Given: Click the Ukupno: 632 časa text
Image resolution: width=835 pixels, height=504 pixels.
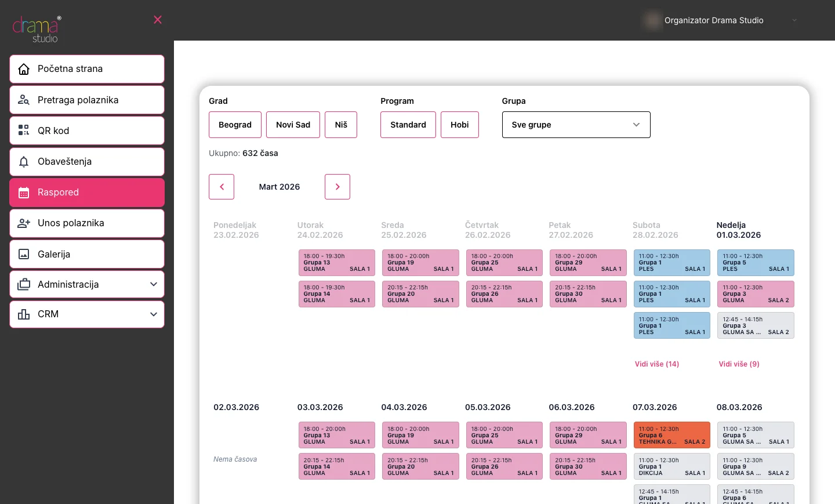Looking at the screenshot, I should point(244,153).
